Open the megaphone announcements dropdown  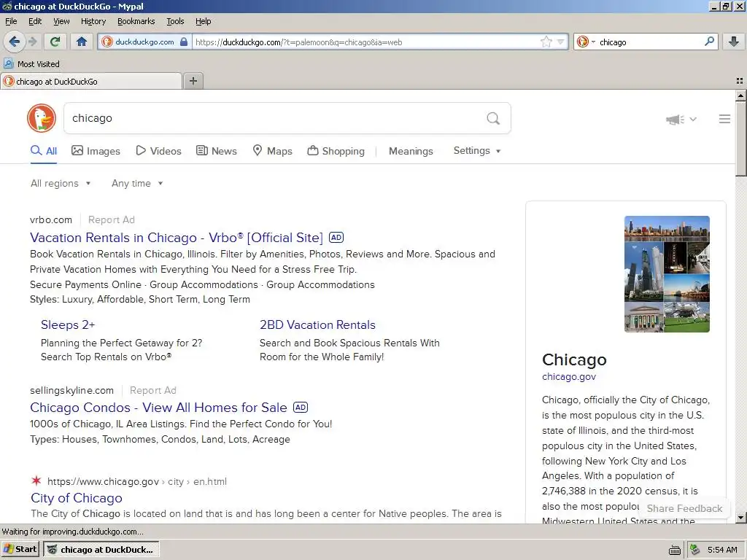681,119
